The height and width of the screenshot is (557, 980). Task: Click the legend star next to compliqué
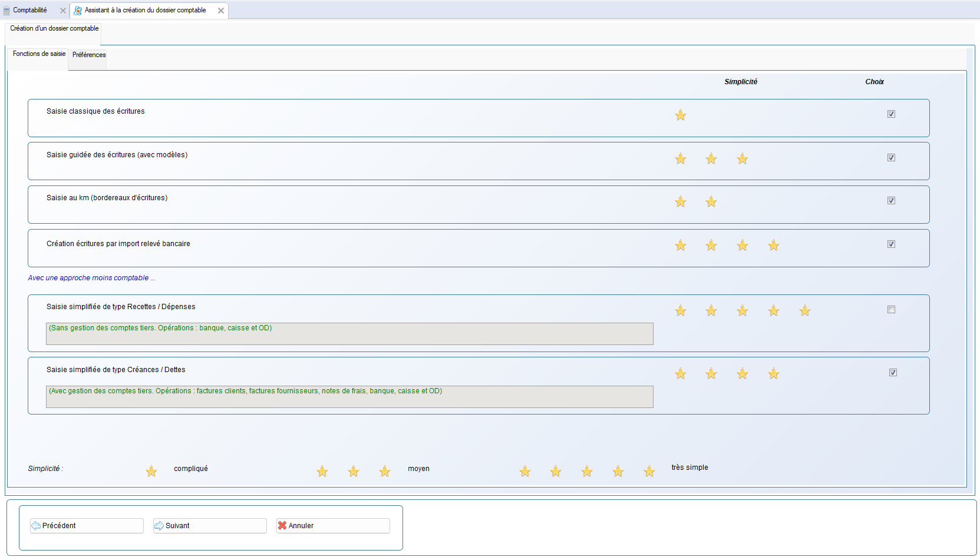(151, 471)
